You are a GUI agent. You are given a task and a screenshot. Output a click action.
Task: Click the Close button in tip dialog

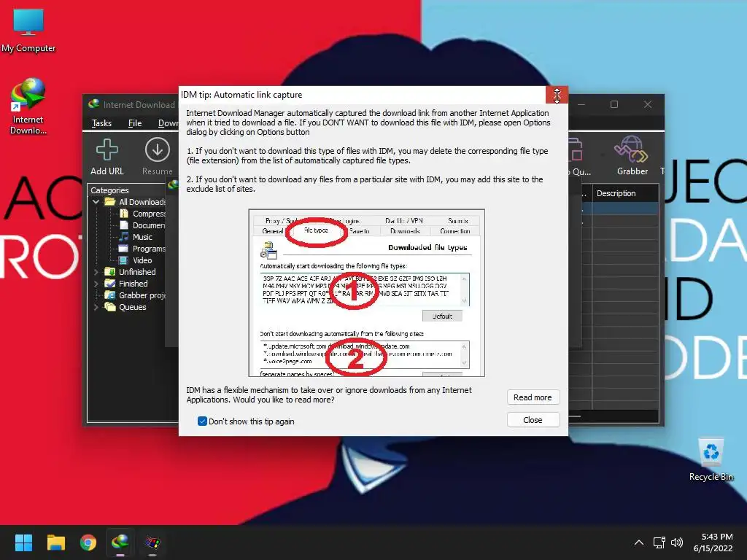(533, 420)
